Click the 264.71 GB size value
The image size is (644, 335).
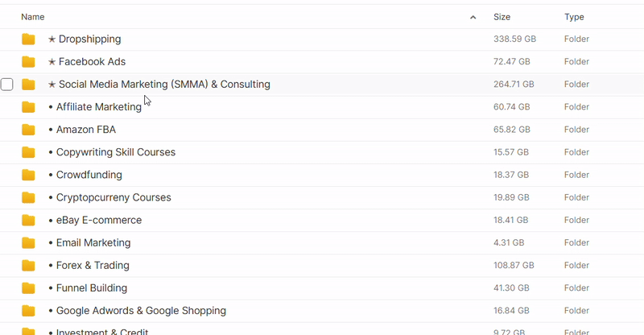tap(514, 85)
